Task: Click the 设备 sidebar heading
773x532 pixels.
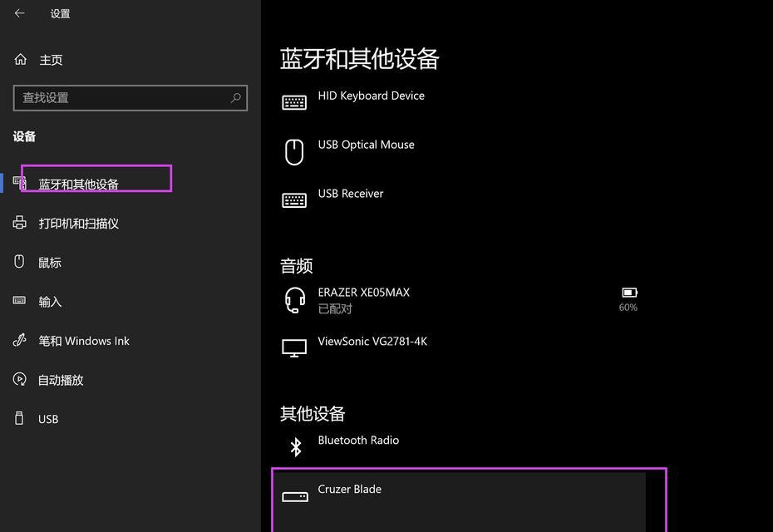Action: click(24, 136)
